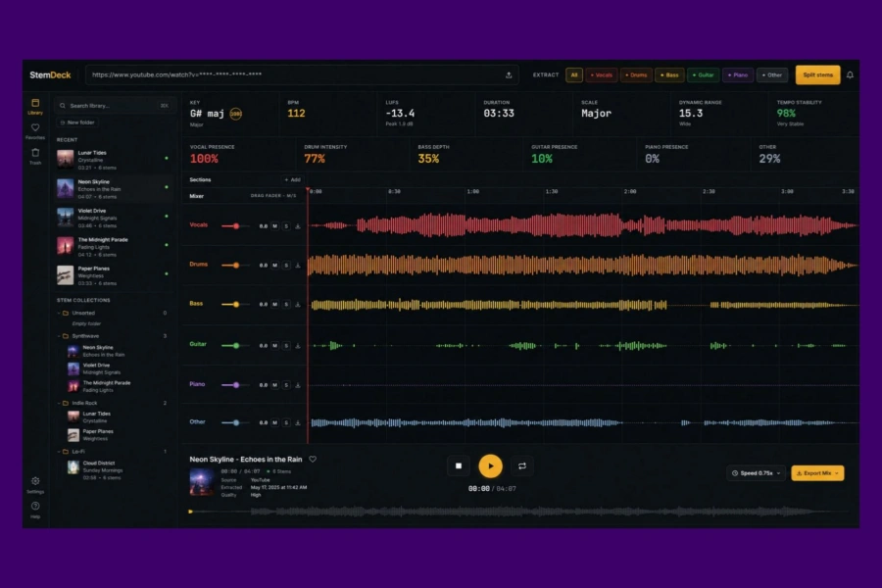This screenshot has width=882, height=588.
Task: Start playback with the yellow play button
Action: point(491,465)
